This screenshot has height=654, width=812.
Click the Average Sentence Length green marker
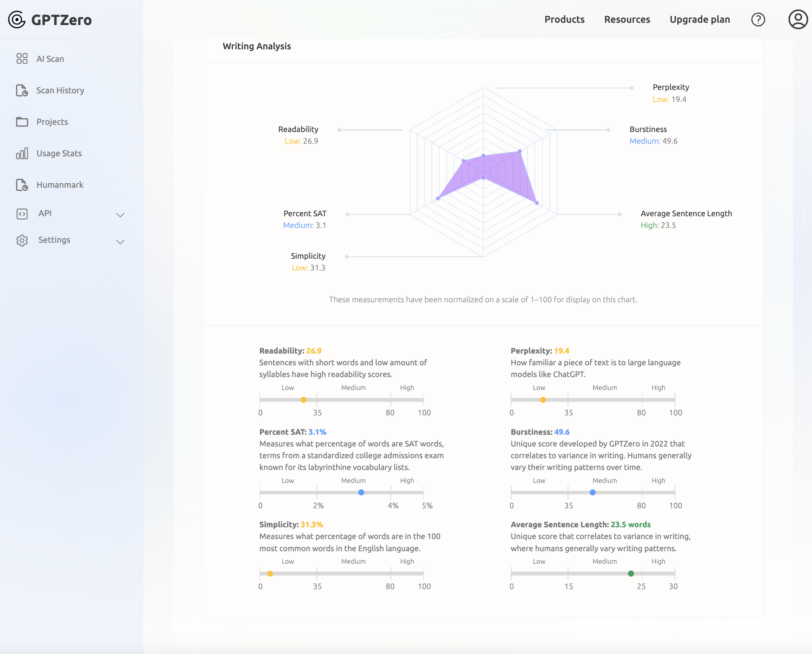click(631, 574)
